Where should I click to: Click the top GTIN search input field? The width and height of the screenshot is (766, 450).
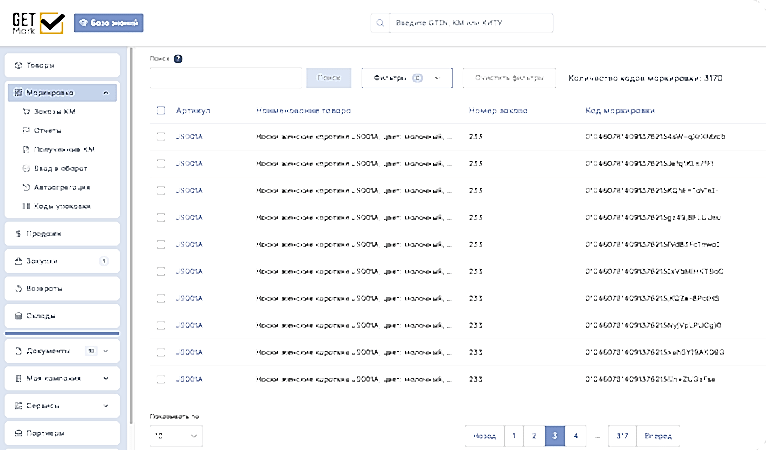(468, 22)
